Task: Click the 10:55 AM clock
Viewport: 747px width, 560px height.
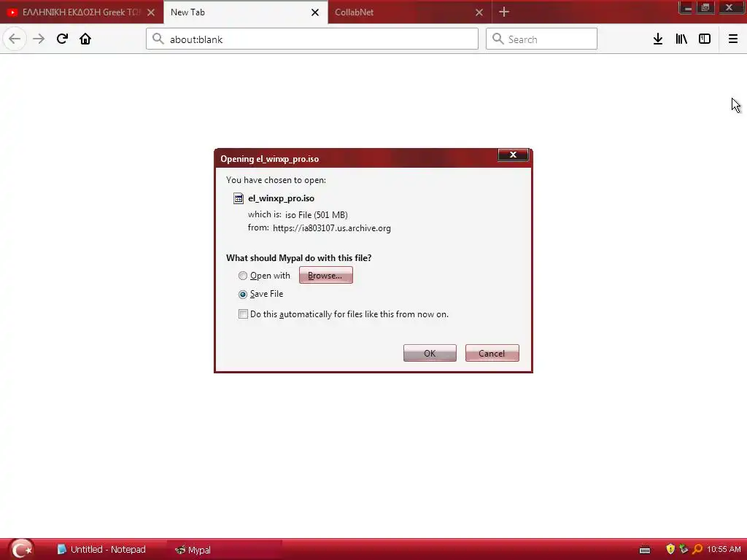Action: pyautogui.click(x=724, y=550)
